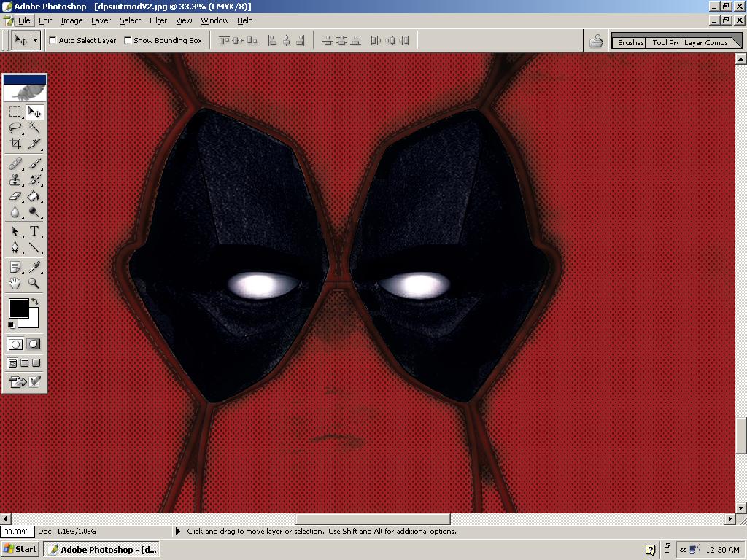Enable Show Bounding Box checkbox

pos(128,41)
